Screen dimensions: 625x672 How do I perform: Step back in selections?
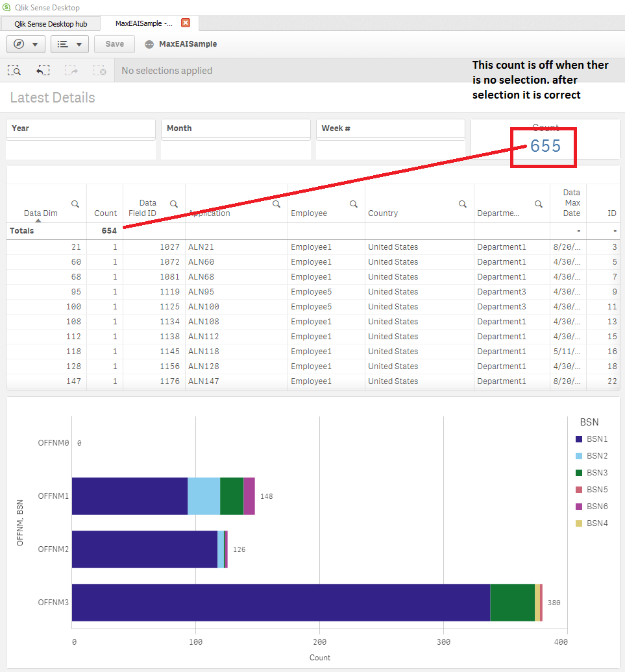click(x=43, y=71)
